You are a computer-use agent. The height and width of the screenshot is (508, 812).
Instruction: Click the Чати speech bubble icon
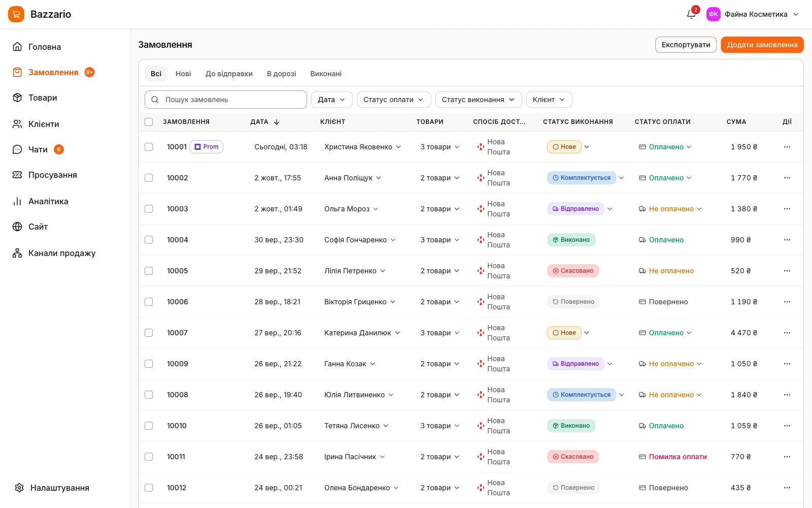point(17,149)
